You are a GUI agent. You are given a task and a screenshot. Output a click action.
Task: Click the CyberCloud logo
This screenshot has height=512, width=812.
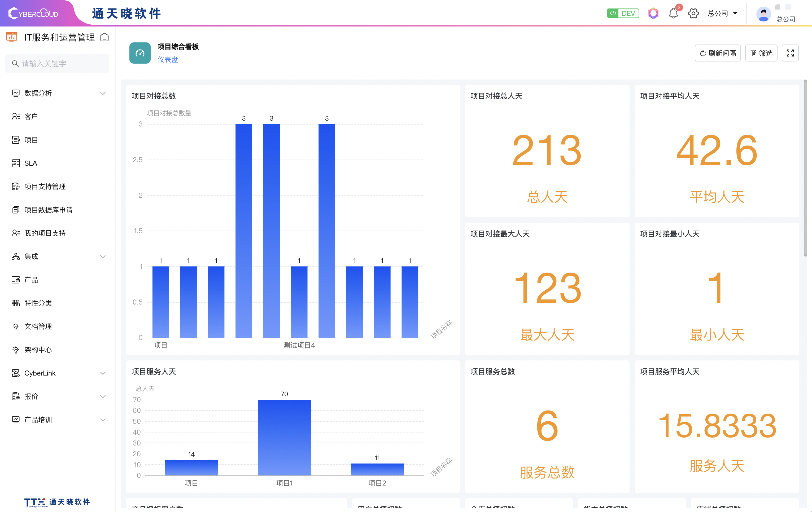(34, 14)
